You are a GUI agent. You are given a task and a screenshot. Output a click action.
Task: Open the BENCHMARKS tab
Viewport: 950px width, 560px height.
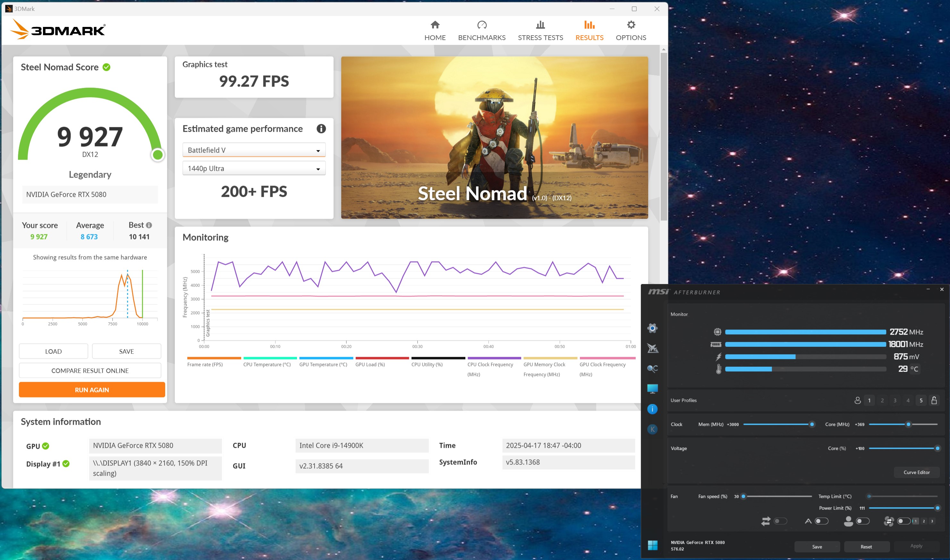point(482,30)
